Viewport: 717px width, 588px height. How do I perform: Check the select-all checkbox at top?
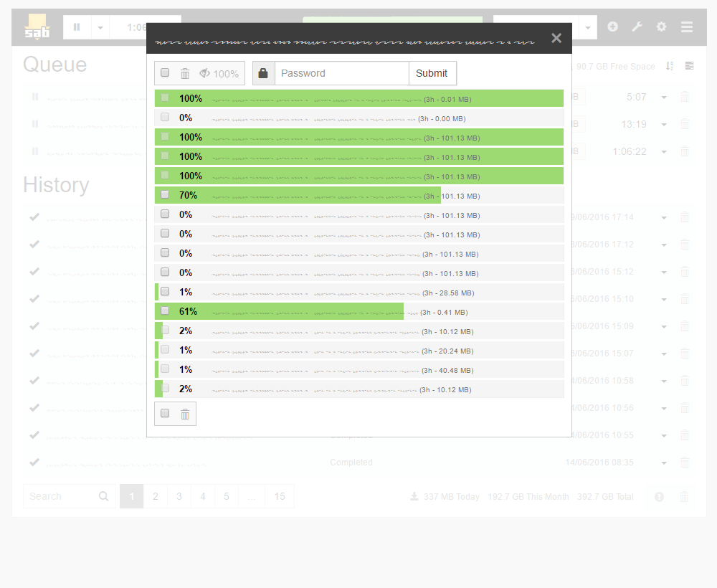pyautogui.click(x=165, y=72)
